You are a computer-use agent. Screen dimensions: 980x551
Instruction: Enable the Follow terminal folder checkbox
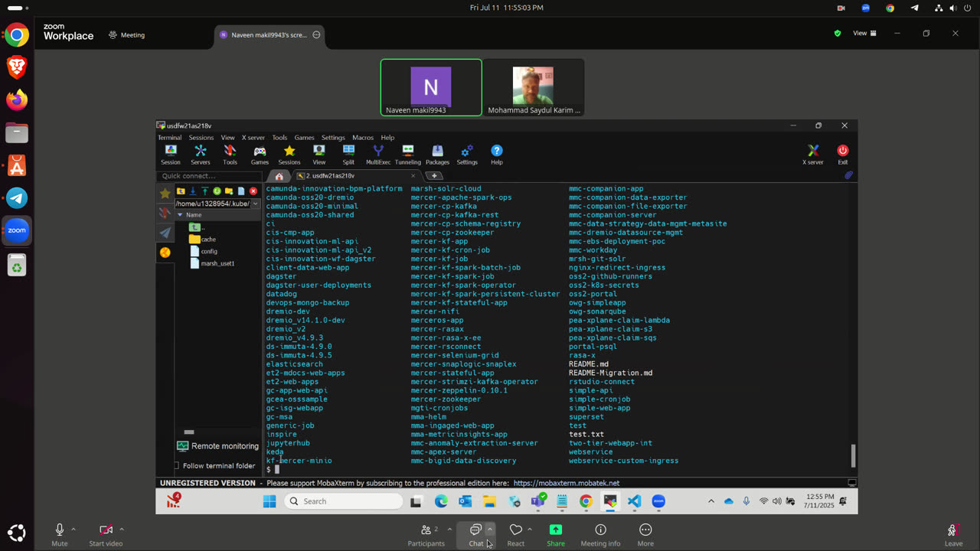tap(177, 465)
